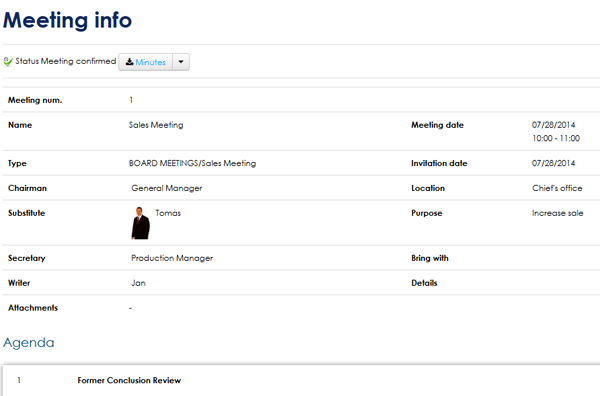Click the Sales Meeting name value
This screenshot has width=600, height=396.
point(156,125)
